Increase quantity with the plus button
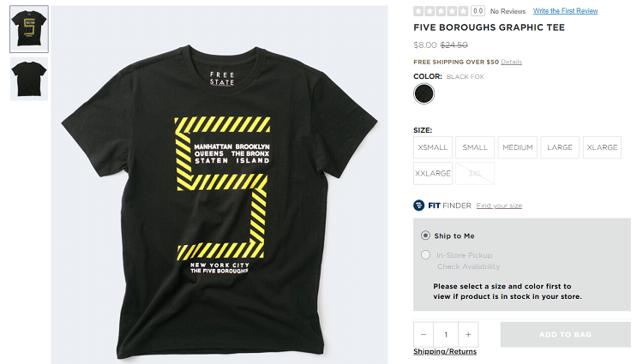This screenshot has width=643, height=364. pyautogui.click(x=468, y=335)
